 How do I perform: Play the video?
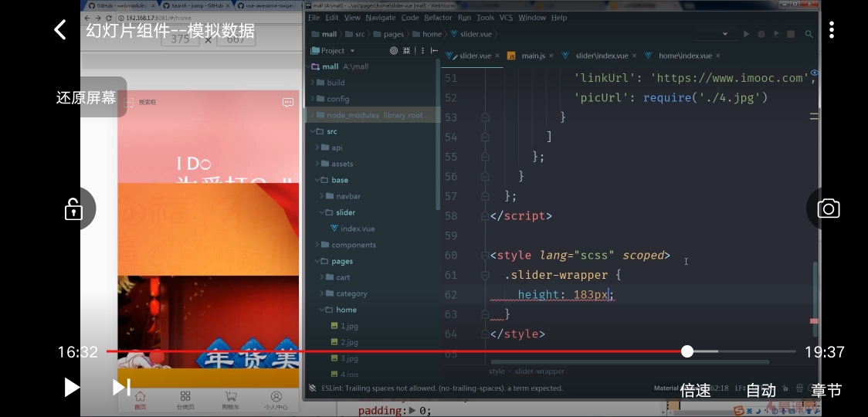(72, 387)
